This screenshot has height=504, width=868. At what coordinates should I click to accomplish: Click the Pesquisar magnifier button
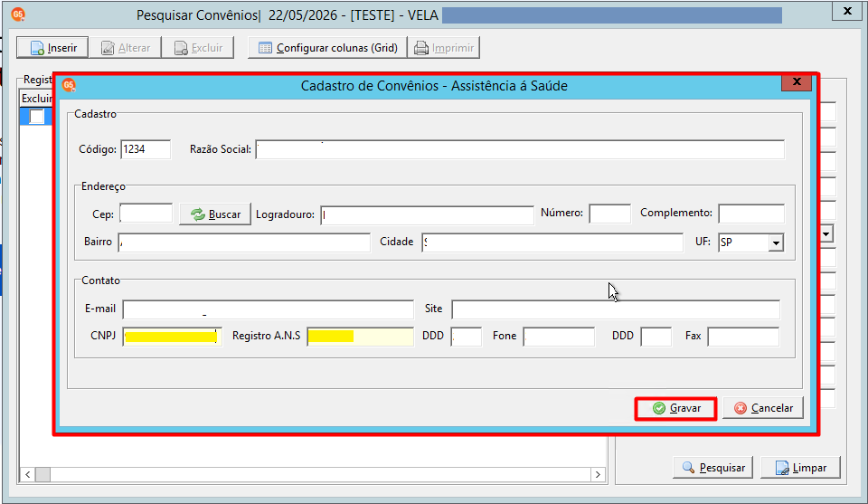[x=713, y=468]
